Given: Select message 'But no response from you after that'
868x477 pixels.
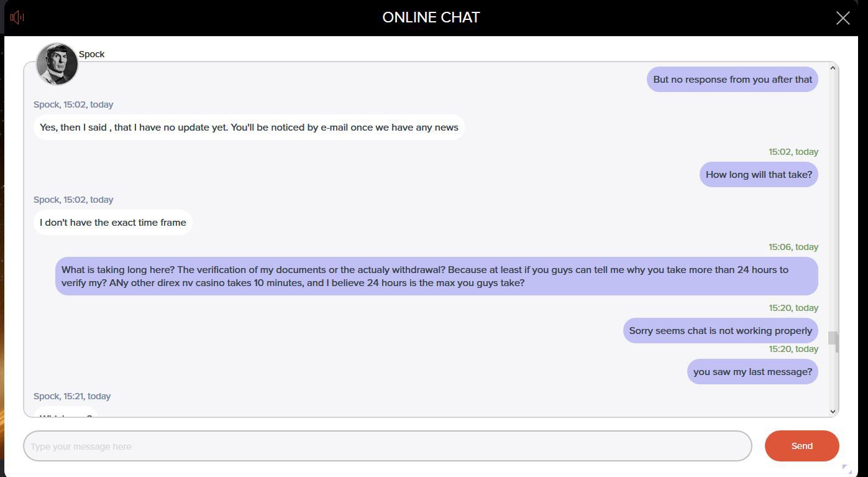Looking at the screenshot, I should (x=732, y=80).
